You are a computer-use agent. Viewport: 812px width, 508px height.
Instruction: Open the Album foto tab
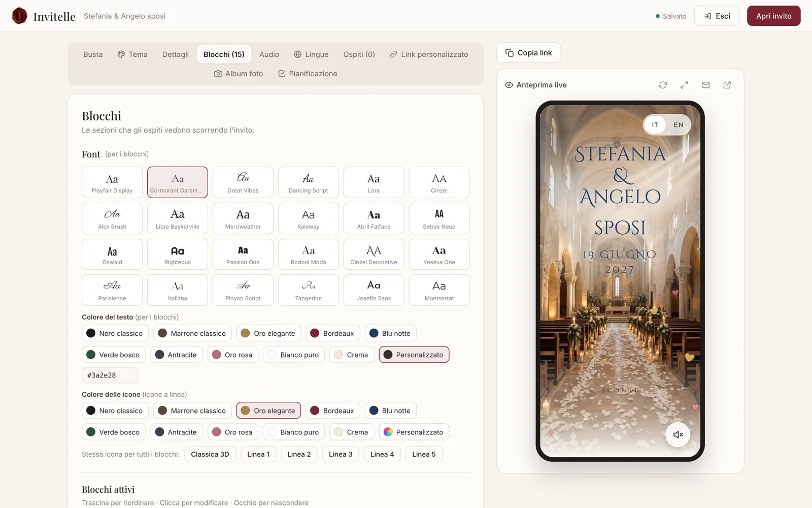[x=239, y=74]
